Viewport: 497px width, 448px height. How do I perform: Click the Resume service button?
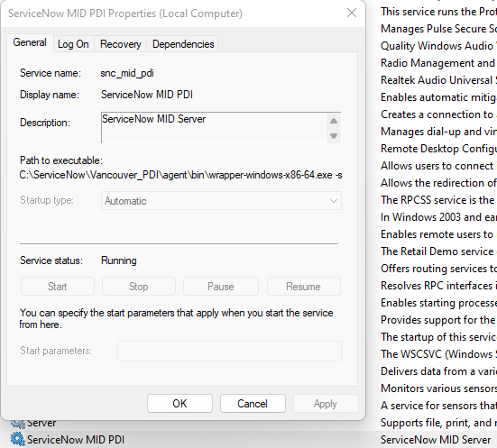(x=303, y=287)
